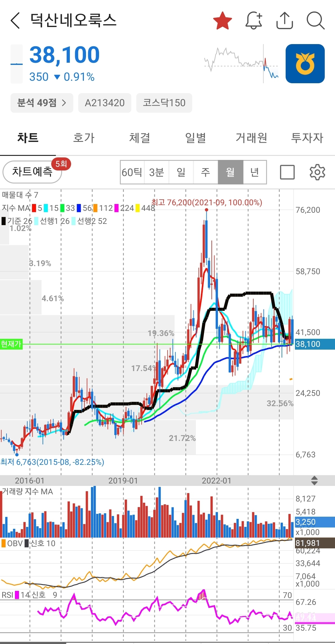Tap the 2022-01 date axis label
Image resolution: width=335 pixels, height=644 pixels.
pos(217,481)
